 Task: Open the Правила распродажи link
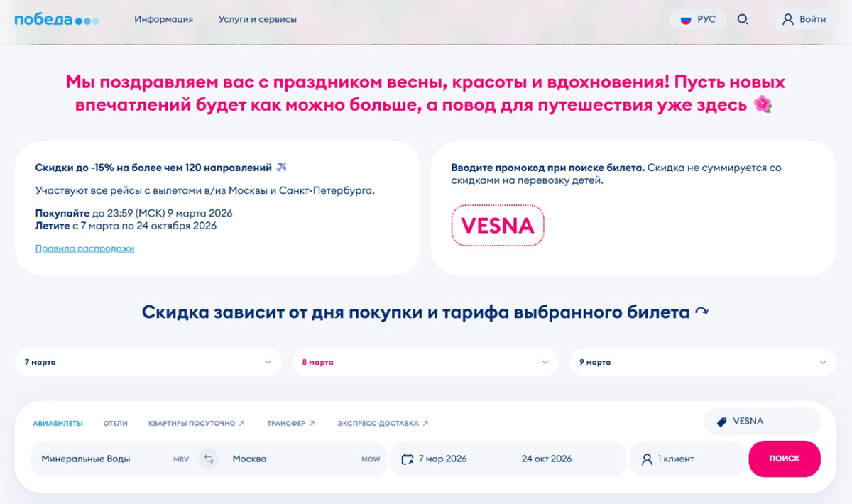point(84,248)
